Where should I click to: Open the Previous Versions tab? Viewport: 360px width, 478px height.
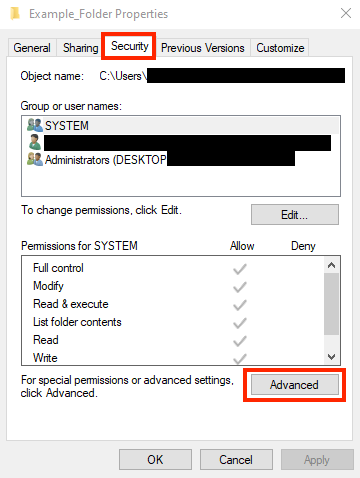(203, 48)
